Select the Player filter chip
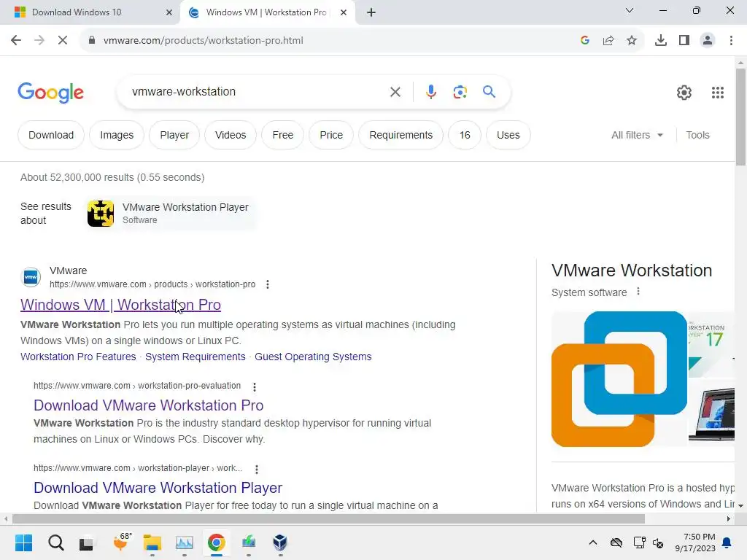 pos(174,135)
